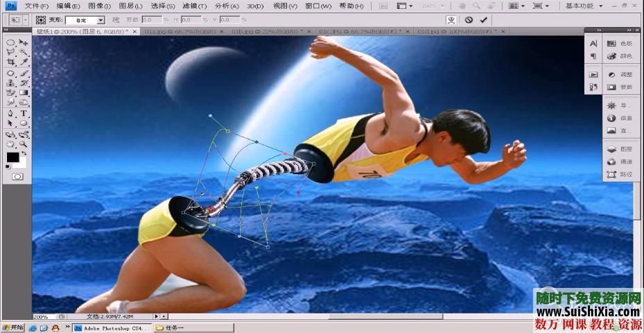
Task: Cancel the transform with the circle-slash icon
Action: pos(469,20)
